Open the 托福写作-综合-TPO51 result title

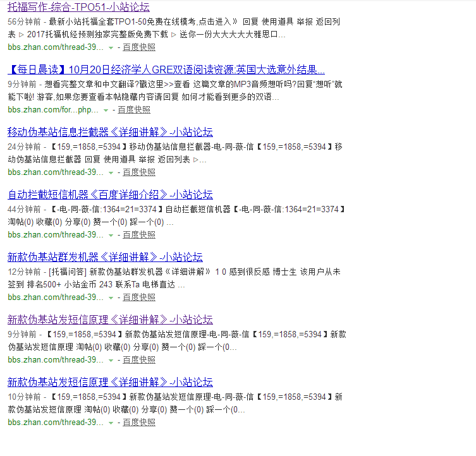(x=78, y=8)
